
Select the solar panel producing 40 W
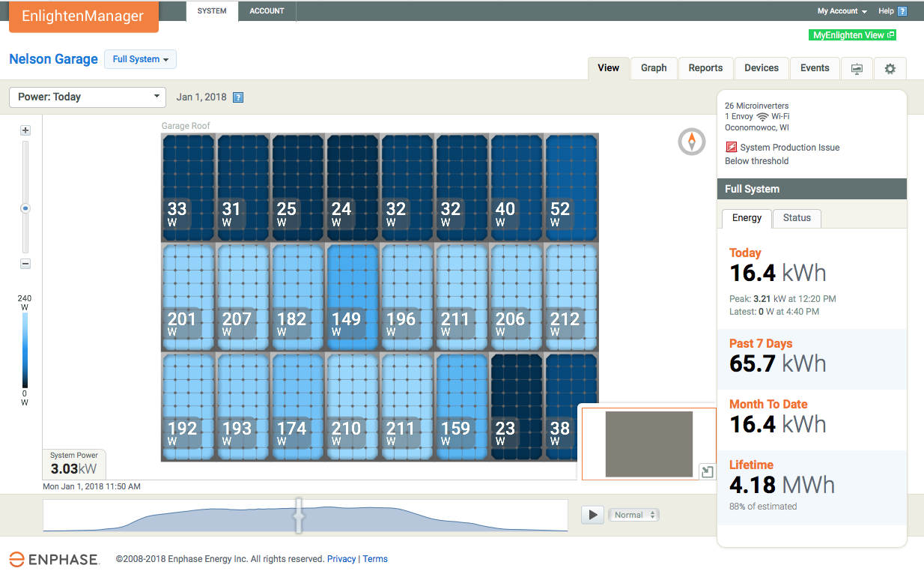coord(516,187)
